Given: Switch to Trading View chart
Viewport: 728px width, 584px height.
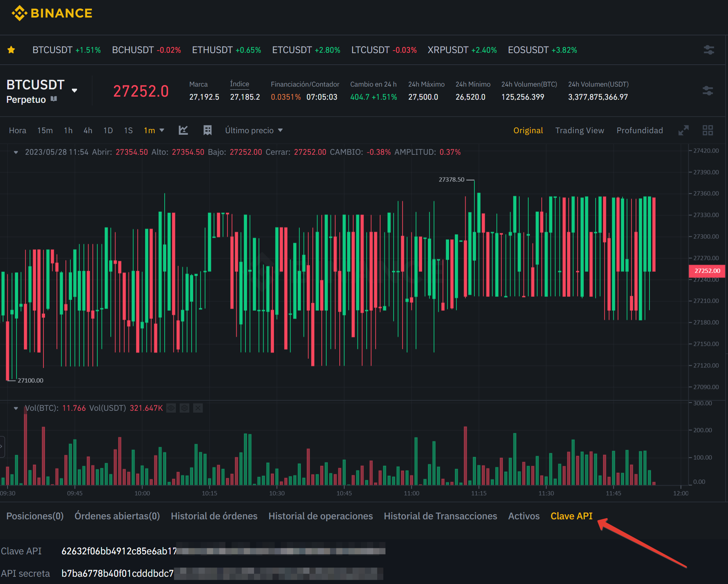Looking at the screenshot, I should (x=579, y=131).
